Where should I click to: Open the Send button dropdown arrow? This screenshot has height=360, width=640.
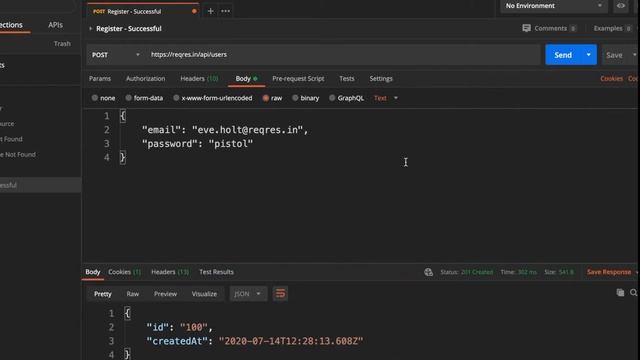click(x=589, y=55)
